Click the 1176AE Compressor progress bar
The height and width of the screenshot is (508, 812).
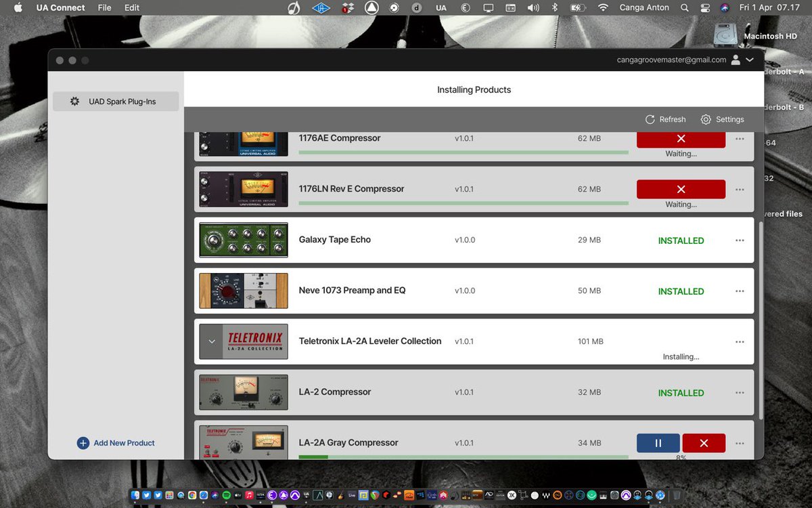pos(464,152)
